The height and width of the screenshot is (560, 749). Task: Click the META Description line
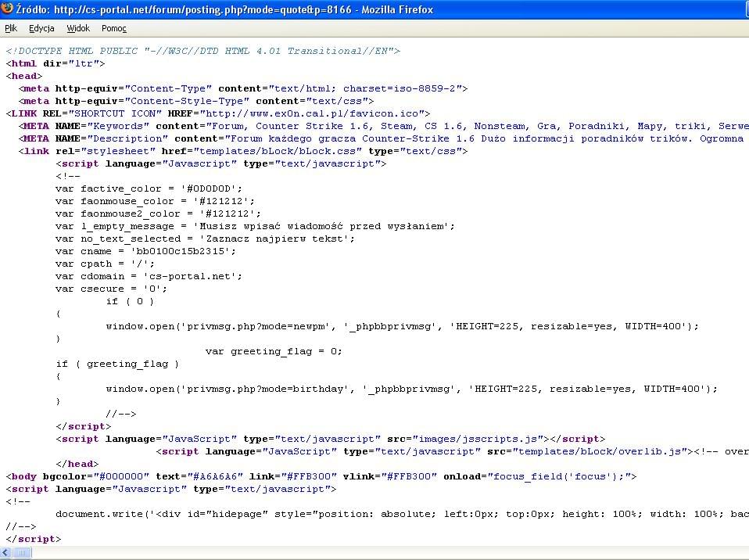coord(384,138)
